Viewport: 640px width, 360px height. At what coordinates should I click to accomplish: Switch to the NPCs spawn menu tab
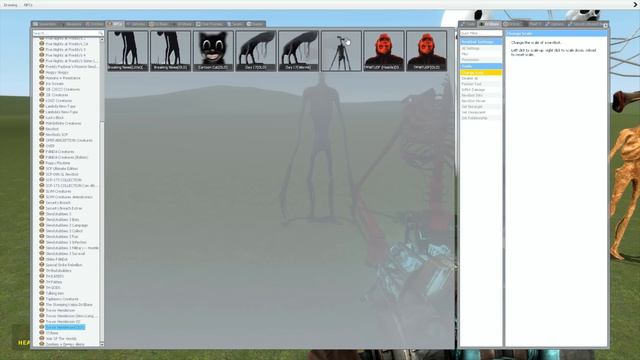click(x=115, y=24)
